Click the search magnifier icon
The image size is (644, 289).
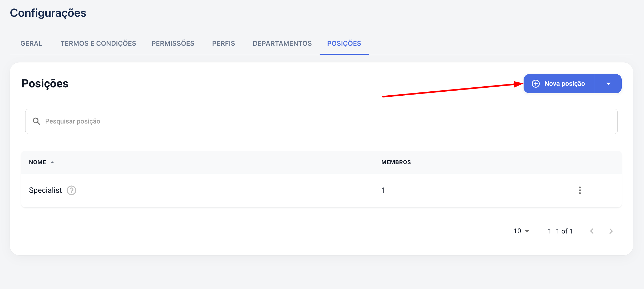tap(36, 121)
